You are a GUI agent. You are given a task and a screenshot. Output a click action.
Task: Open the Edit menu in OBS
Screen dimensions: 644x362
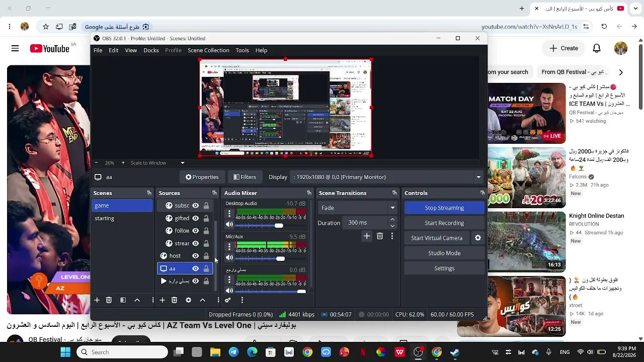tap(114, 50)
